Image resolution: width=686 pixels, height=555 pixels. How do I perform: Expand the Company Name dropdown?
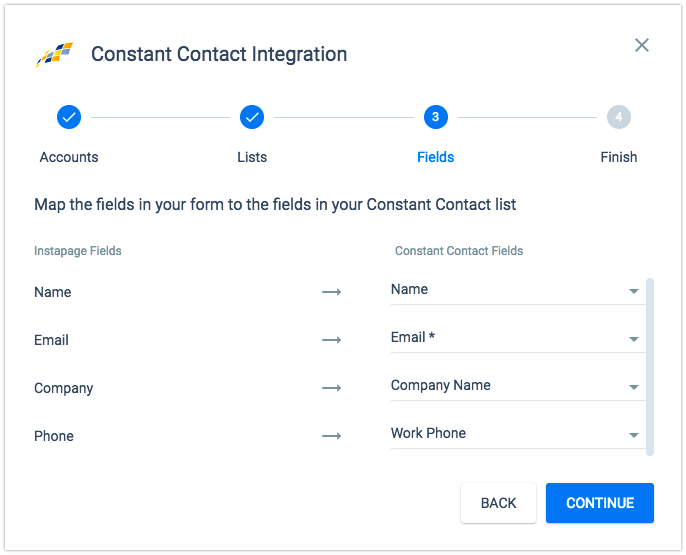[518, 387]
